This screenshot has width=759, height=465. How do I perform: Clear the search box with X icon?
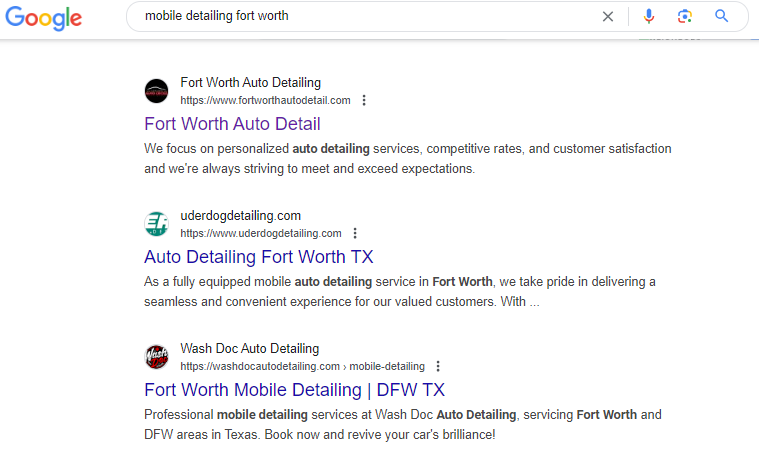pos(607,16)
